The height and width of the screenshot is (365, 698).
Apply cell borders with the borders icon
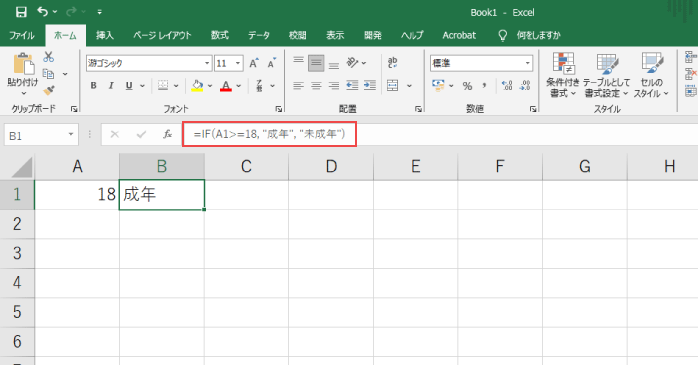click(x=163, y=85)
